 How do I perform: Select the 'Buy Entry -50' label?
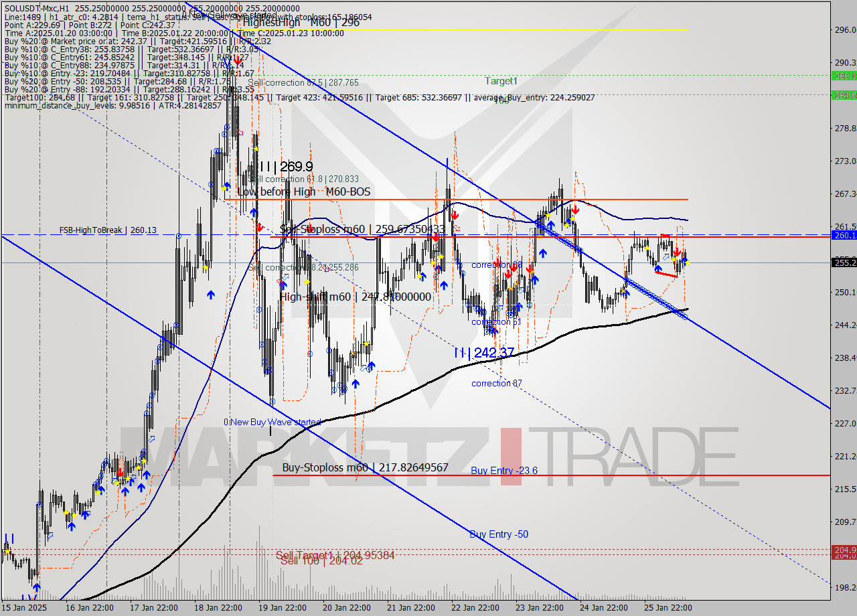tap(499, 534)
